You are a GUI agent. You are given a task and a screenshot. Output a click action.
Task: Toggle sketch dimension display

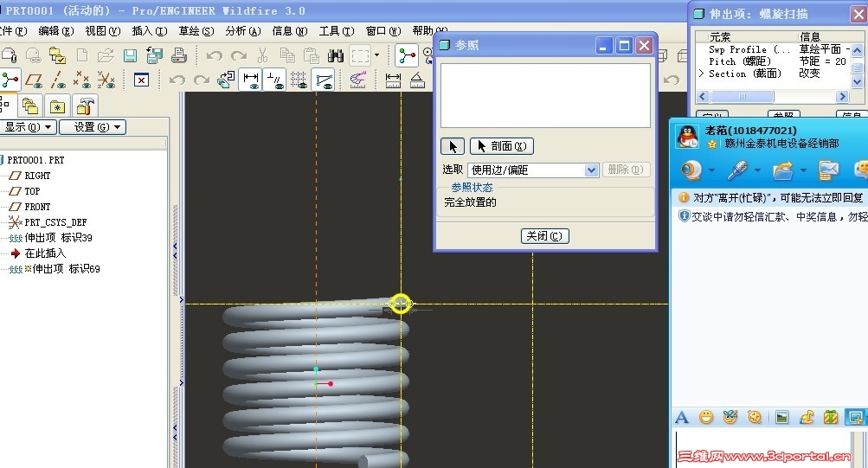(251, 80)
